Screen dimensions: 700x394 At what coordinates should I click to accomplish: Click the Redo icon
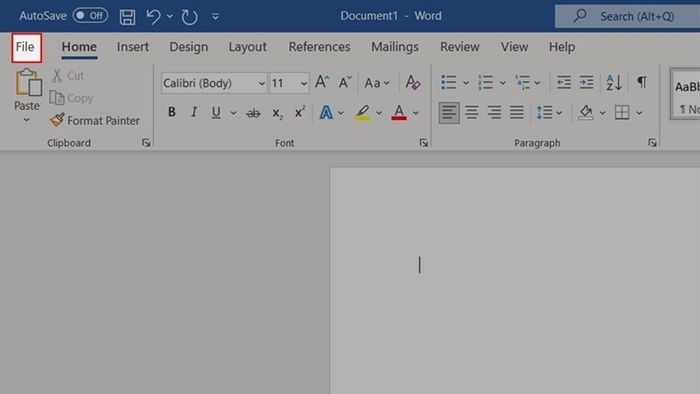(189, 17)
